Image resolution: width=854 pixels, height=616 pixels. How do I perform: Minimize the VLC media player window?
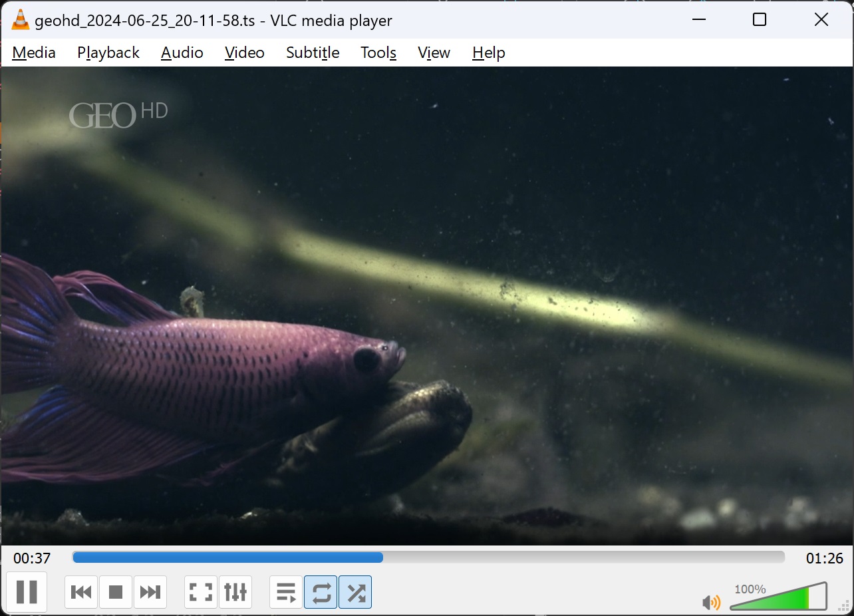click(698, 20)
